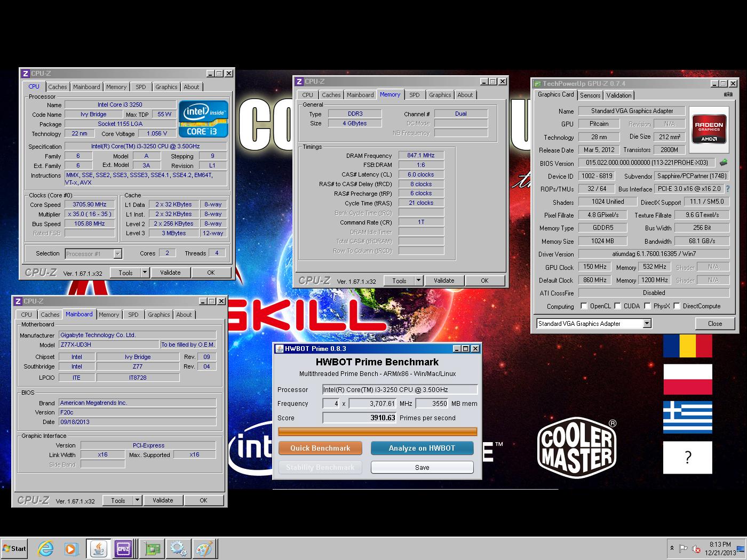747x560 pixels.
Task: Click the GPU name Pitcairn value
Action: coord(599,124)
